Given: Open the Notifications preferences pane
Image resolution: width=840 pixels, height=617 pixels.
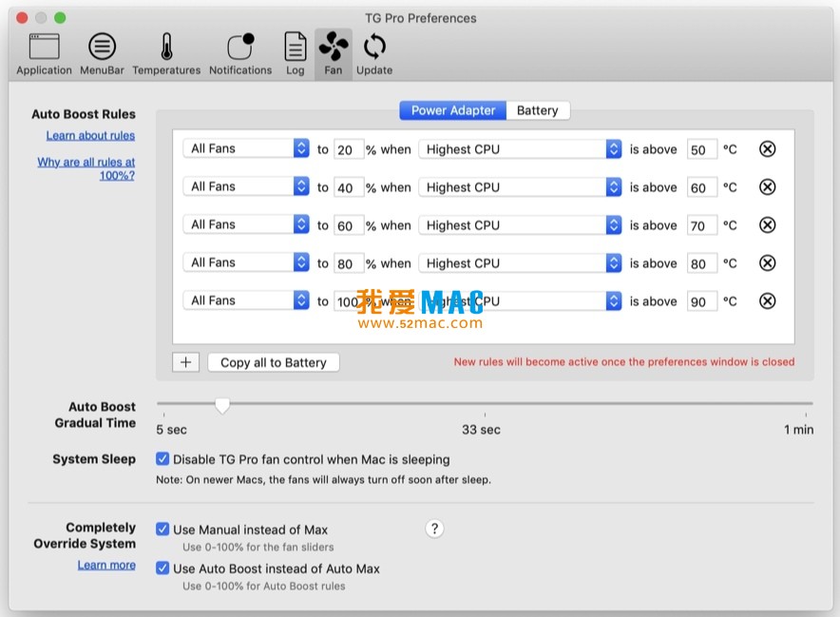Looking at the screenshot, I should [x=240, y=55].
